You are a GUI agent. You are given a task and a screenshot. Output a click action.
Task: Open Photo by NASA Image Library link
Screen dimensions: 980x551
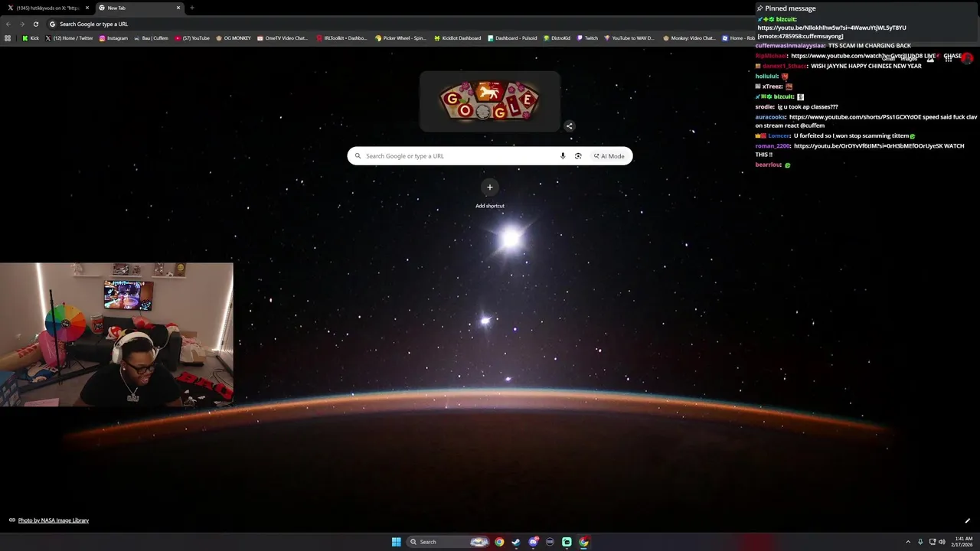point(54,520)
